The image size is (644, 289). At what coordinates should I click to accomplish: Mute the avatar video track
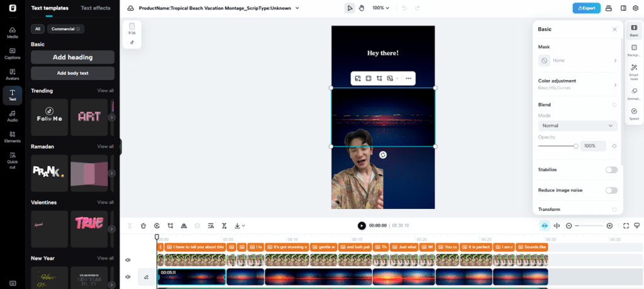(128, 259)
